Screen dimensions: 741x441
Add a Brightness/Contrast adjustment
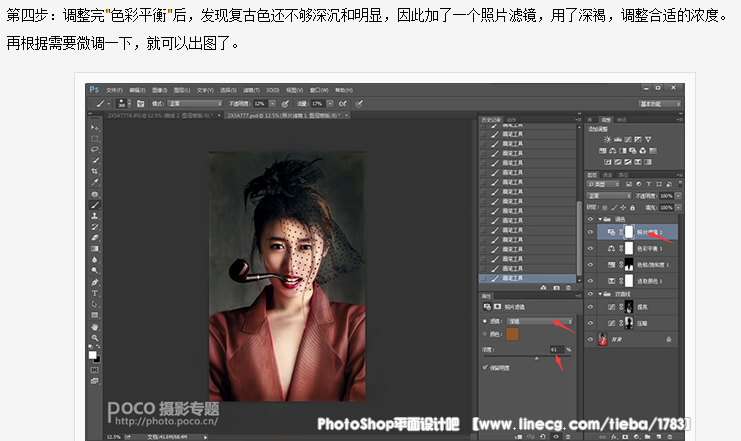pos(607,139)
